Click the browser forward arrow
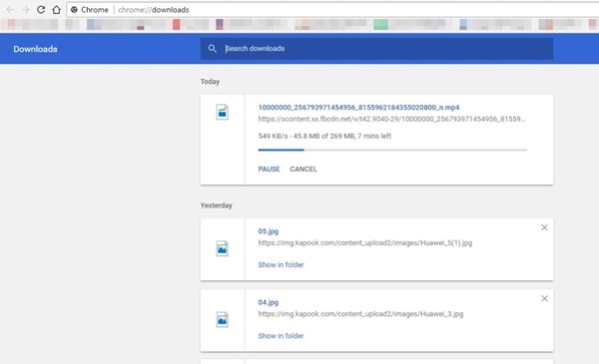Viewport: 599px width, 364px height. point(26,10)
